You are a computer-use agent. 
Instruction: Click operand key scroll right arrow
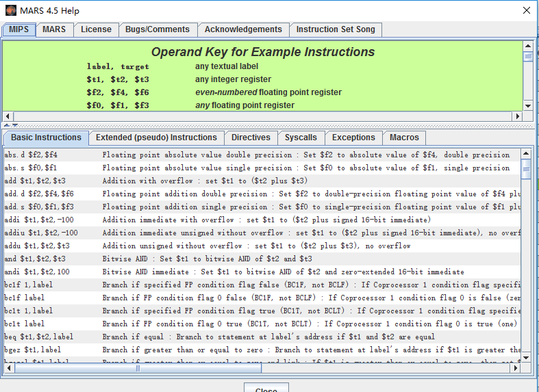[x=518, y=116]
